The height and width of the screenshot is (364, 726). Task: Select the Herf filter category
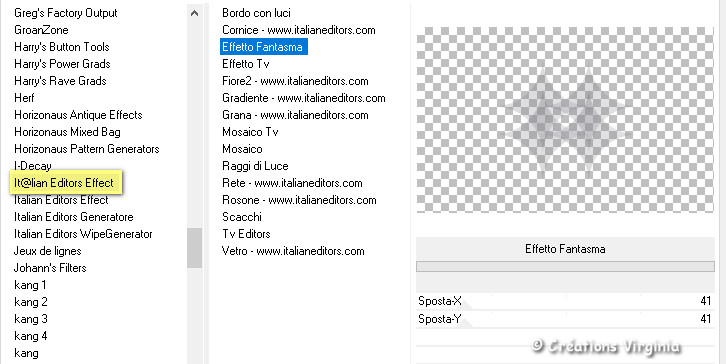point(24,98)
